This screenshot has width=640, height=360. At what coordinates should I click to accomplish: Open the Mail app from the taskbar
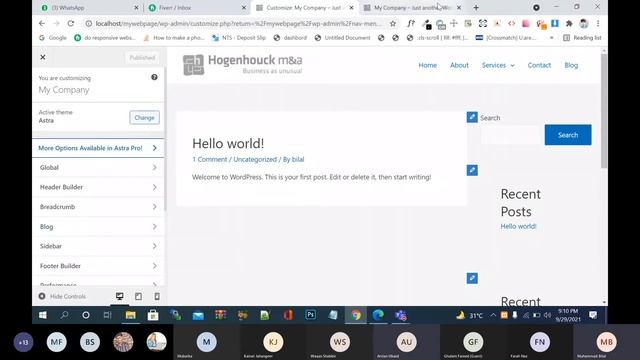198,315
